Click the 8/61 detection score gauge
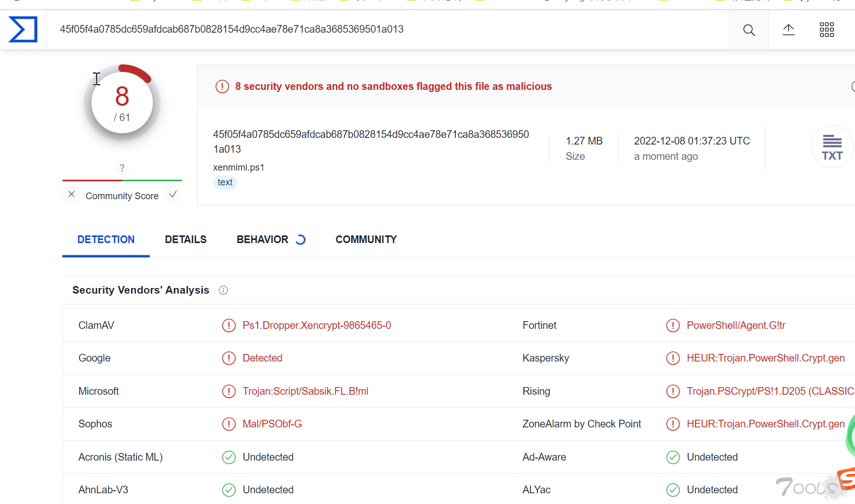Image resolution: width=855 pixels, height=504 pixels. click(x=122, y=103)
